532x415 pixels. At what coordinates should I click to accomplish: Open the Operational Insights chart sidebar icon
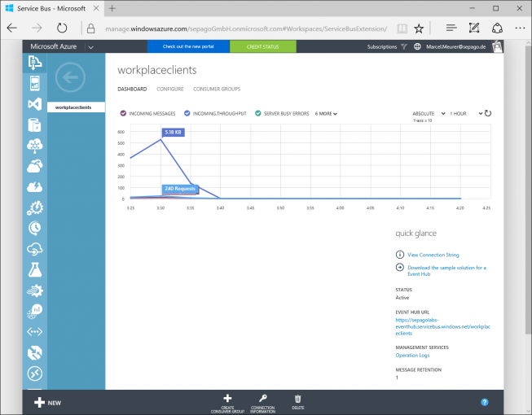point(34,312)
